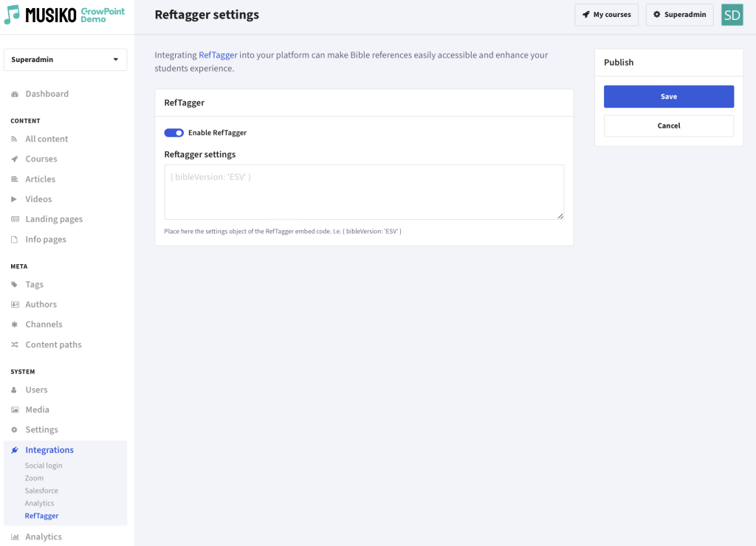Screen dimensions: 756x546
Task: Go to Authors
Action: pyautogui.click(x=41, y=305)
